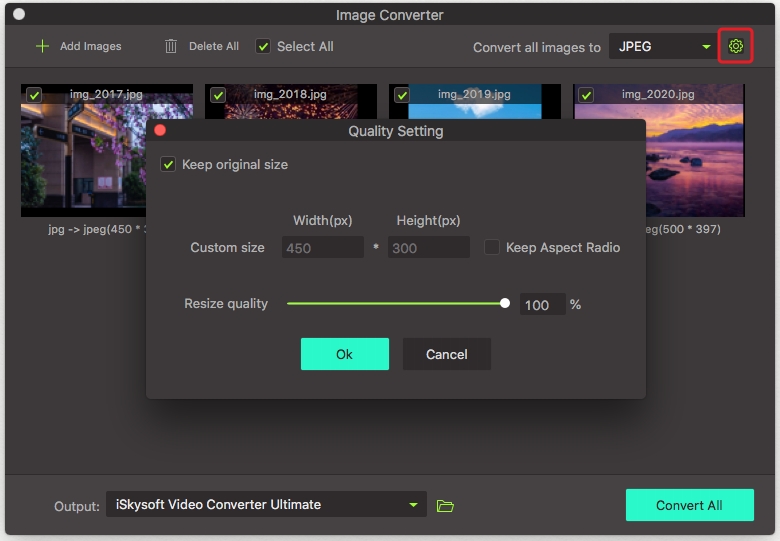
Task: Deselect img_2017.jpg checkbox
Action: pyautogui.click(x=34, y=95)
